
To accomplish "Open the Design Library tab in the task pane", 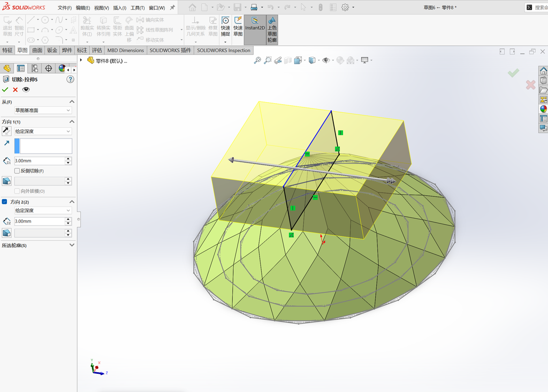I will (x=543, y=80).
